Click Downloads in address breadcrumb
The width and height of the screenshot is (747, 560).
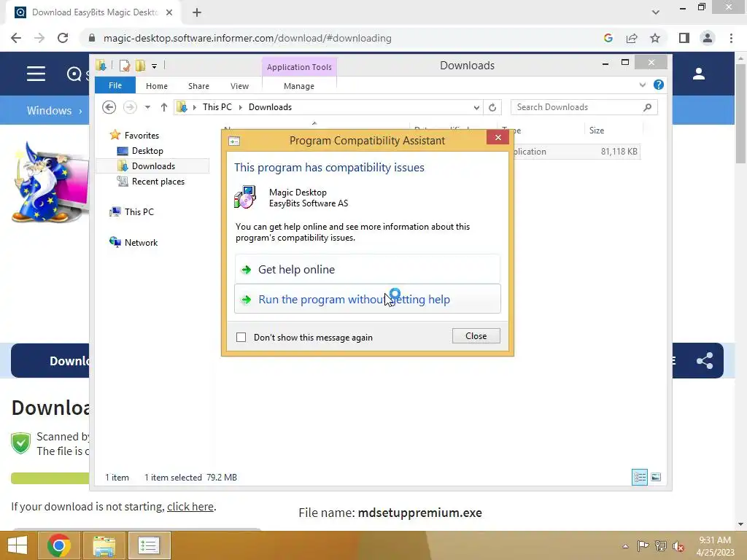click(x=270, y=107)
